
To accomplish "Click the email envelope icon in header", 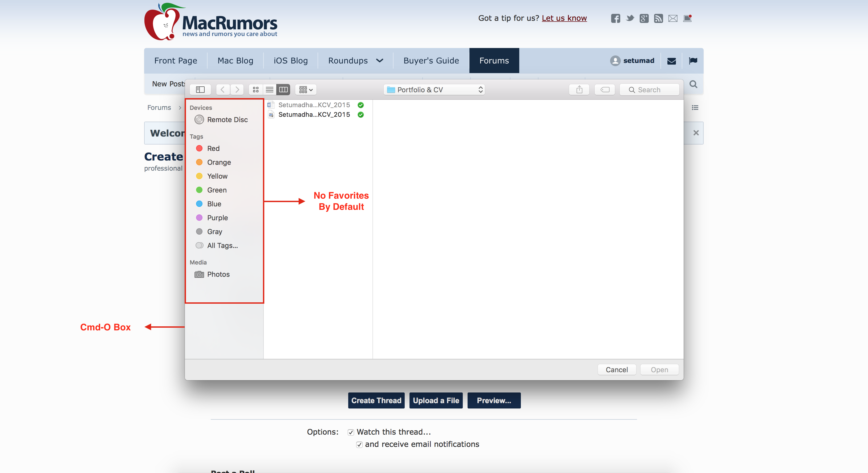I will (x=673, y=18).
